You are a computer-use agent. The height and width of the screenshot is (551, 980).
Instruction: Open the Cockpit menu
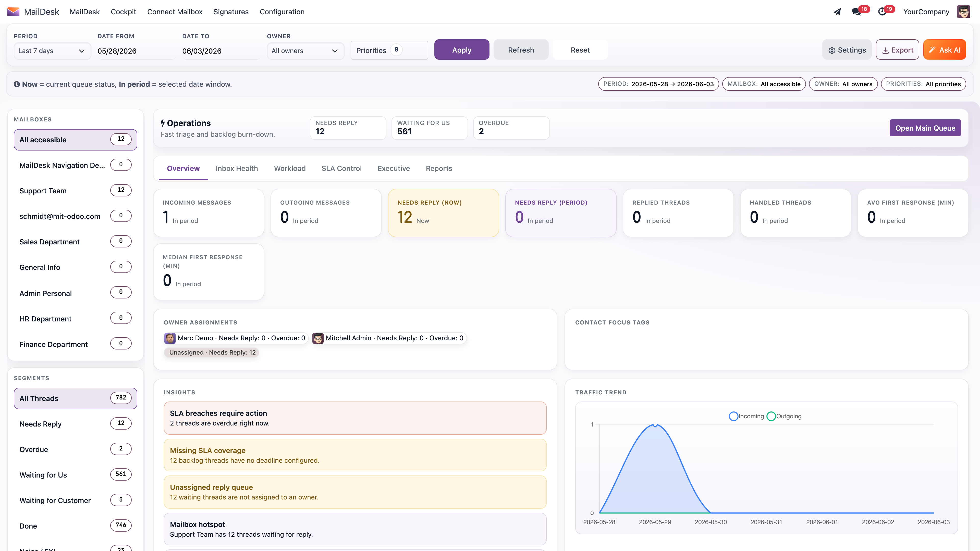pyautogui.click(x=123, y=12)
